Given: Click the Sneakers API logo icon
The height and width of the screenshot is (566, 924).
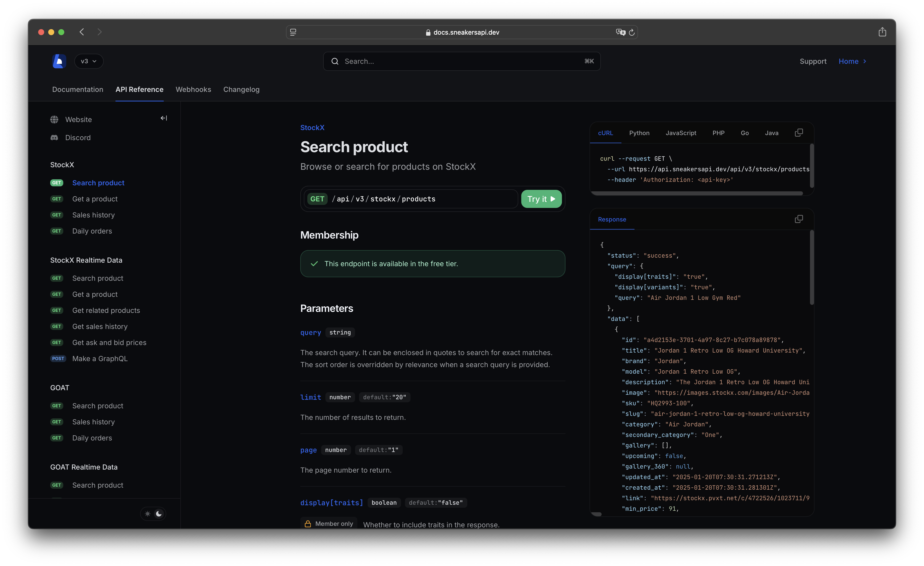Looking at the screenshot, I should coord(59,61).
